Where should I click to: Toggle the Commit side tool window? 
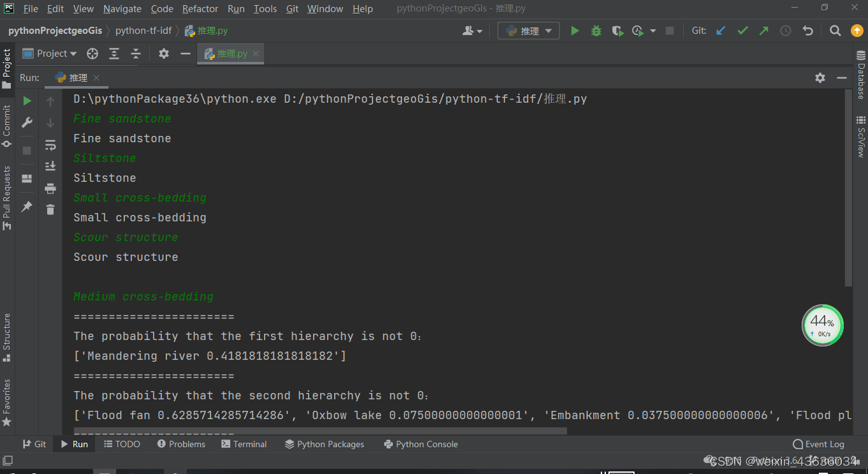[7, 126]
